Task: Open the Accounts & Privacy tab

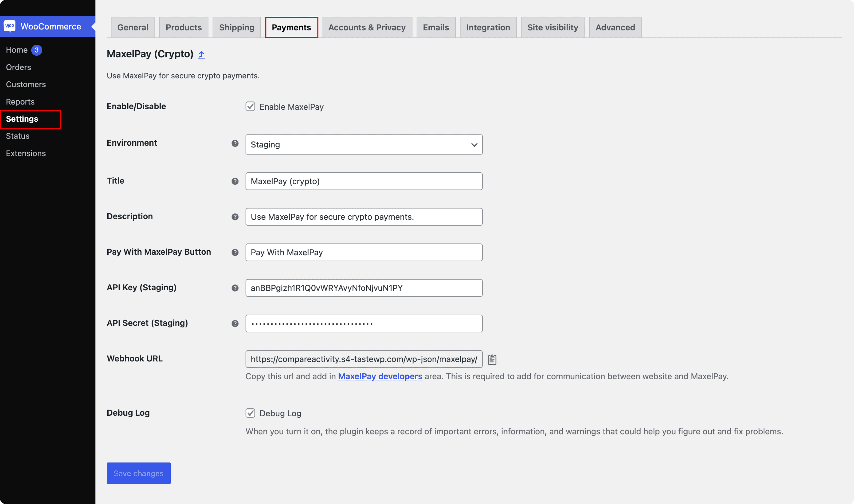Action: coord(367,27)
